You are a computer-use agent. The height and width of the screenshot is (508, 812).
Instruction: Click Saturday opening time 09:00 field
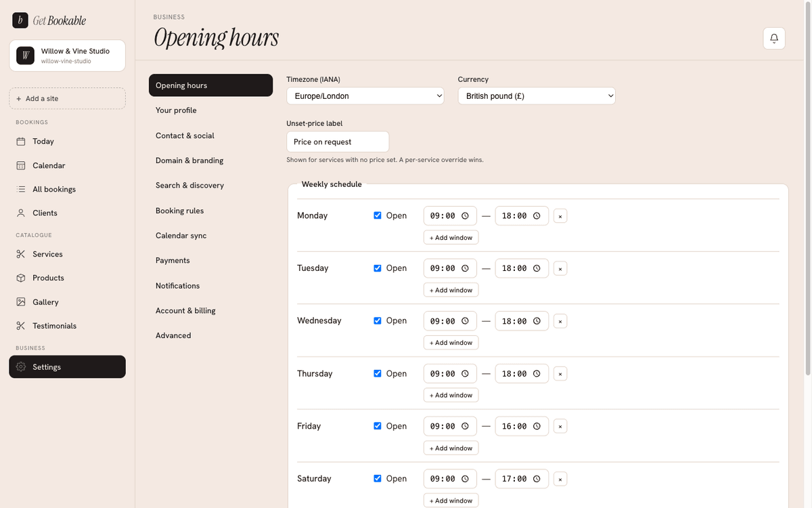point(450,479)
